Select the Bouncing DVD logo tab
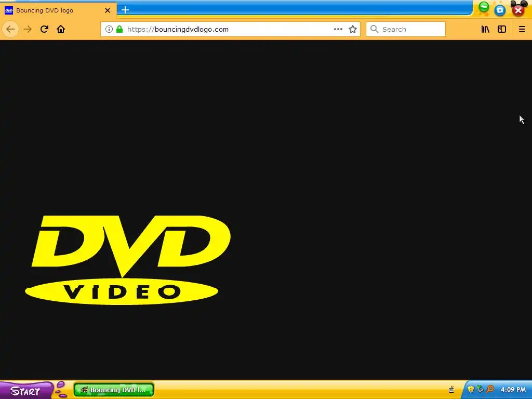Screen dimensions: 532x399 point(58,10)
